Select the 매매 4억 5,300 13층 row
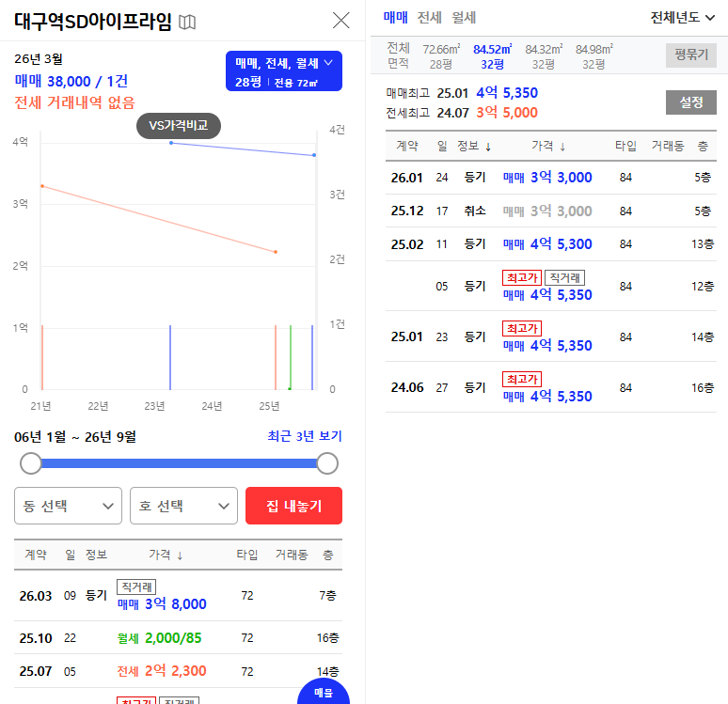 pos(551,244)
